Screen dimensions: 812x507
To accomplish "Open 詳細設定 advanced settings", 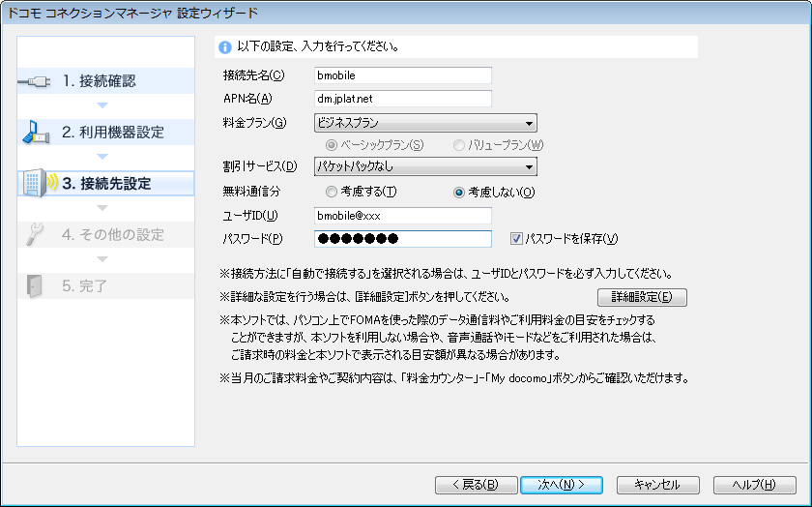I will click(x=642, y=297).
